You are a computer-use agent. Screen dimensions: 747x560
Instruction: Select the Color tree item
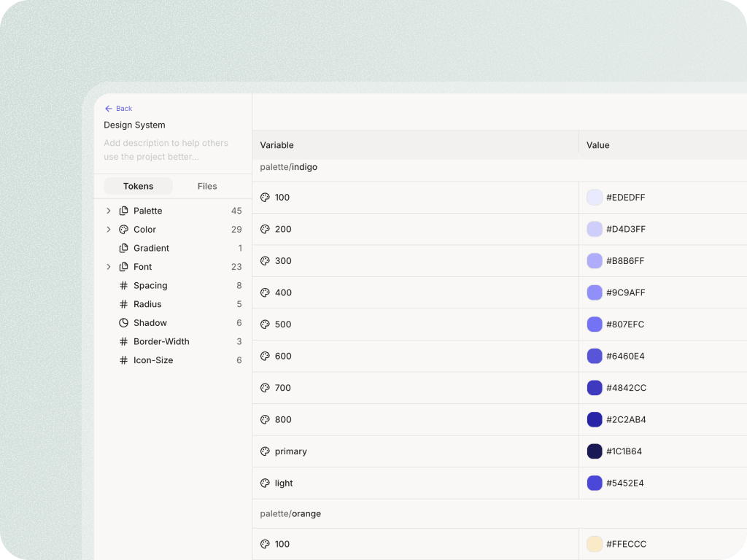(x=173, y=230)
